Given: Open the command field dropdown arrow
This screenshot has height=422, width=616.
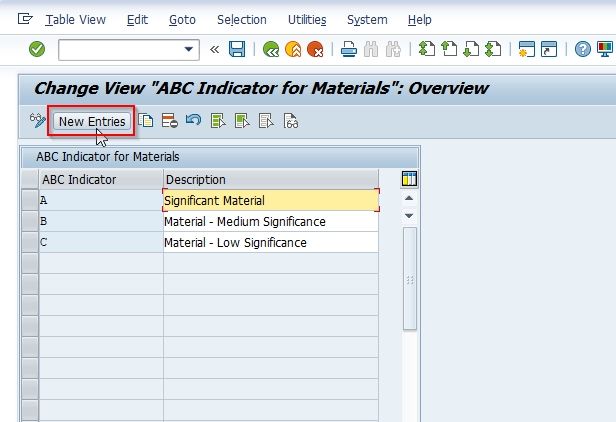Looking at the screenshot, I should pos(189,50).
